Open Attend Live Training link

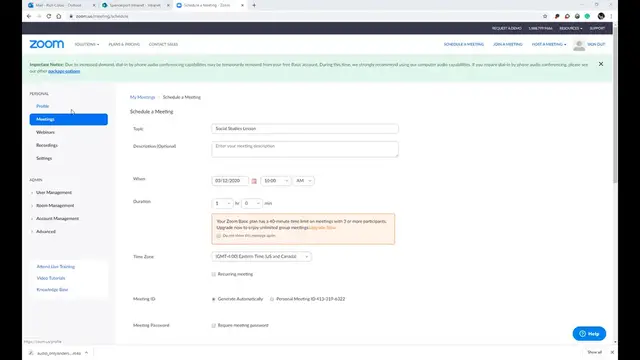pos(56,267)
